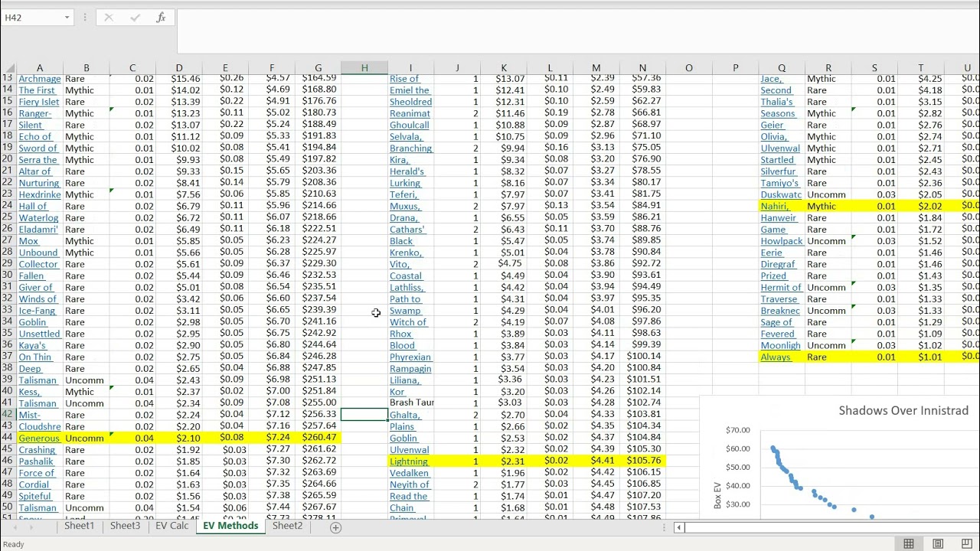Select column H header

coord(364,68)
